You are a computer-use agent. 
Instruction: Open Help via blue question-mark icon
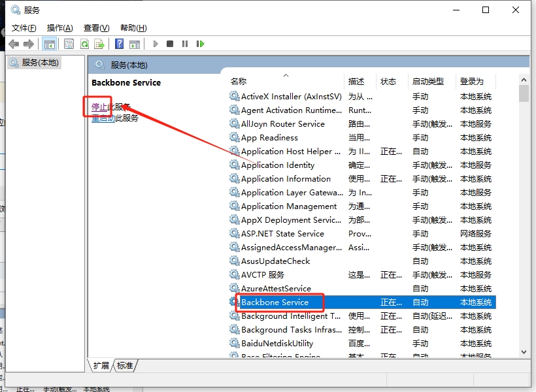119,44
